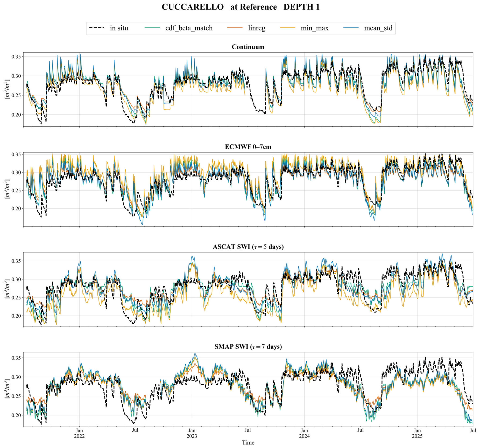The image size is (480, 448).
Task: Click the Jan 2024 x-axis tick label
Action: pos(304,433)
